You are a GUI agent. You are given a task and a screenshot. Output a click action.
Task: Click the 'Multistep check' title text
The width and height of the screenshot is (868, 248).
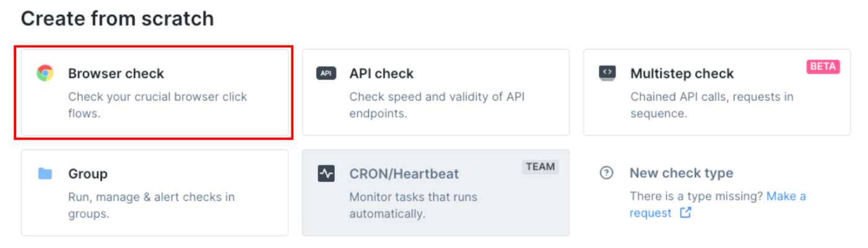tap(682, 73)
